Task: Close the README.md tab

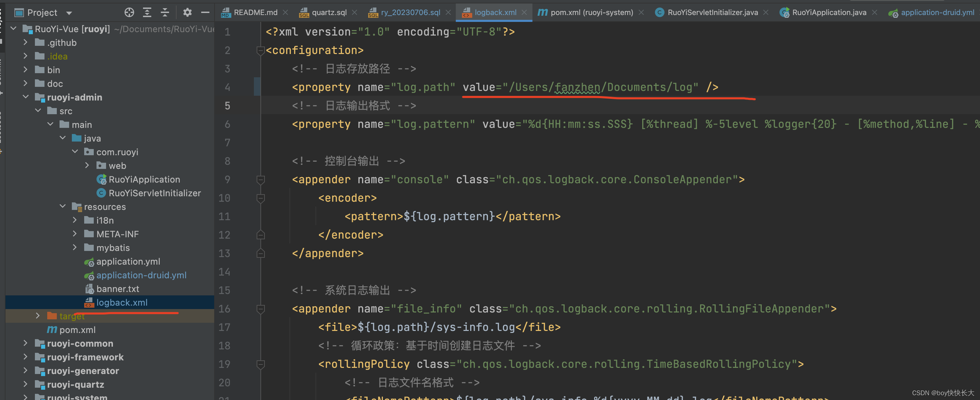Action: (x=286, y=13)
